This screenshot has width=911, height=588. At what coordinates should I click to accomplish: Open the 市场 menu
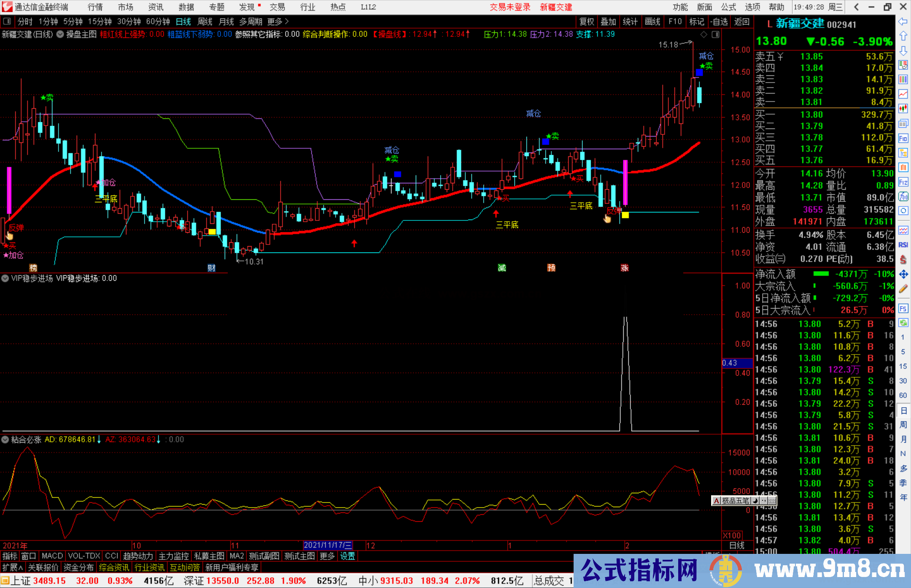click(x=125, y=7)
